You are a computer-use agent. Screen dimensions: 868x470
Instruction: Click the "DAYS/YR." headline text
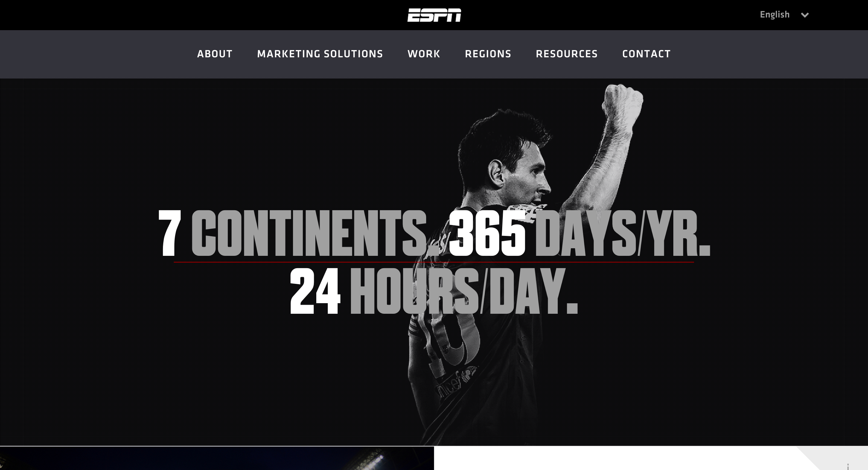point(622,233)
